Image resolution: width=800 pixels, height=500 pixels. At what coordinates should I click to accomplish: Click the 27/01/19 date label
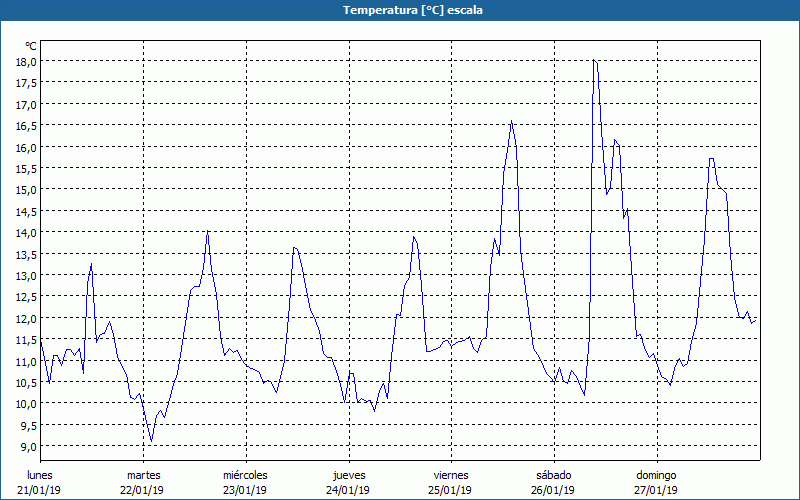coord(656,490)
